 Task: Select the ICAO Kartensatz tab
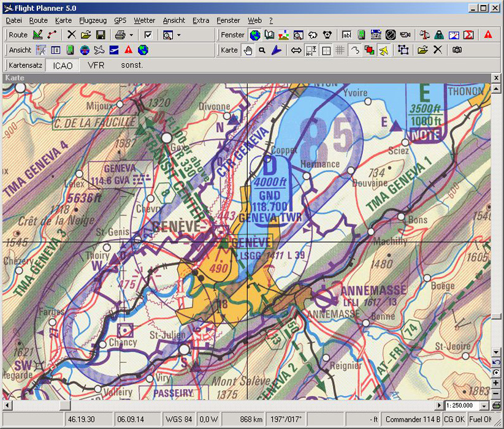tap(63, 65)
